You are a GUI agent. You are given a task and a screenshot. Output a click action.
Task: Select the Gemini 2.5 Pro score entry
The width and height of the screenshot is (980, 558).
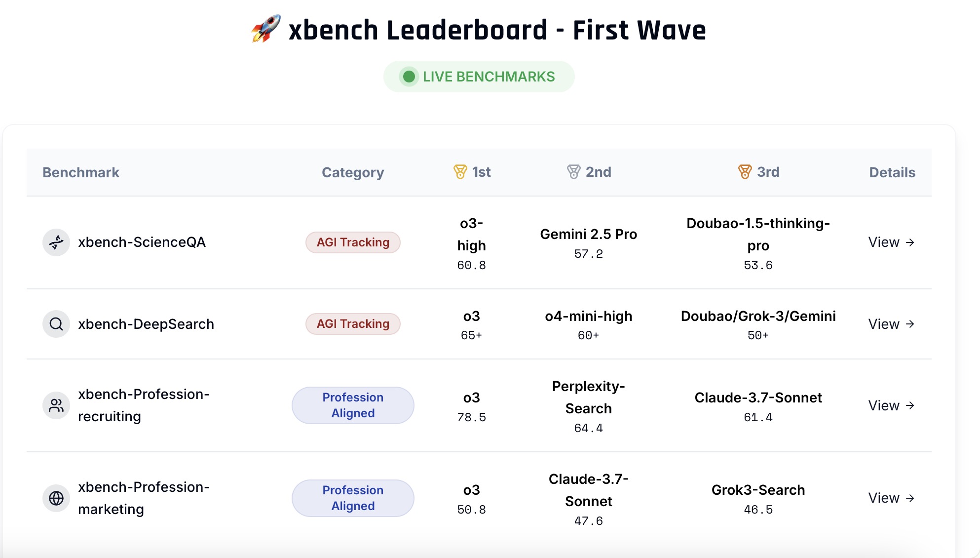click(588, 243)
